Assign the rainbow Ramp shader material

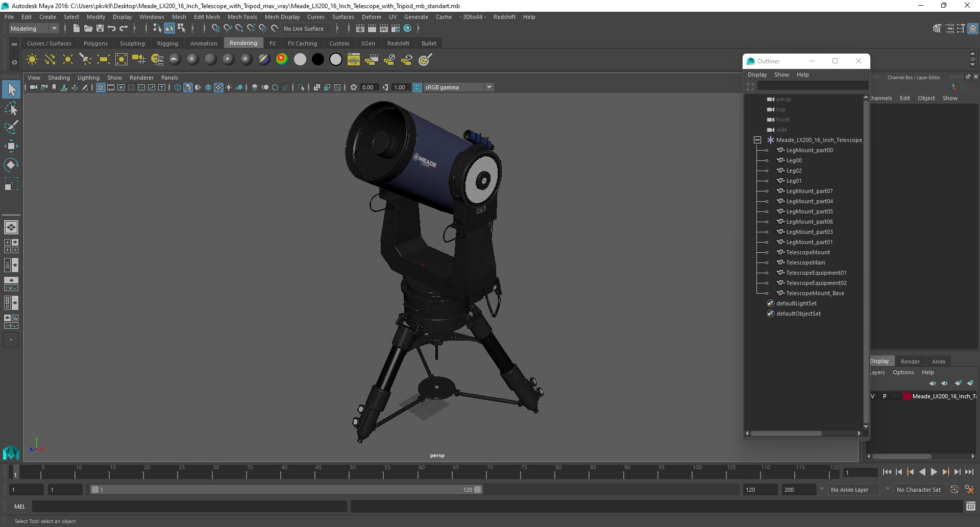282,60
